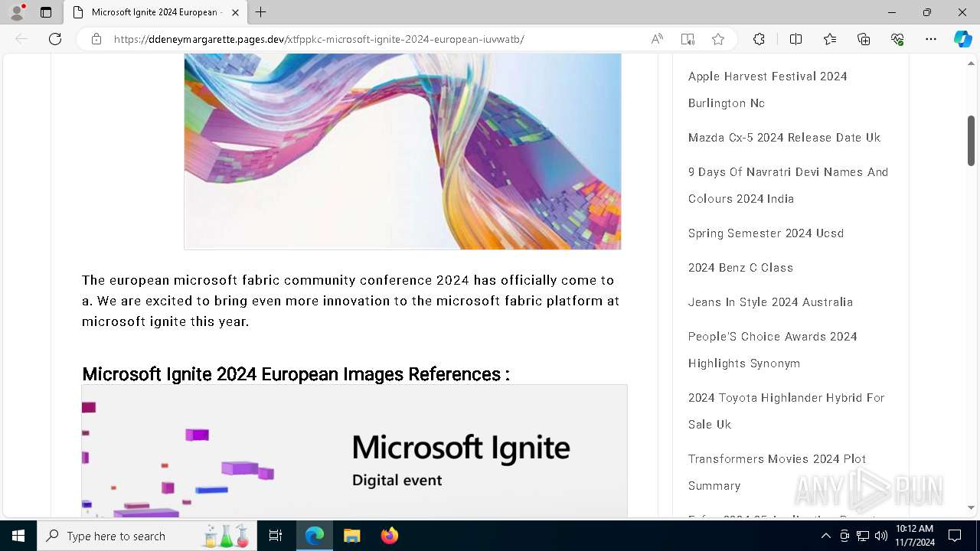This screenshot has height=551, width=980.
Task: View site information lock icon
Action: point(96,39)
